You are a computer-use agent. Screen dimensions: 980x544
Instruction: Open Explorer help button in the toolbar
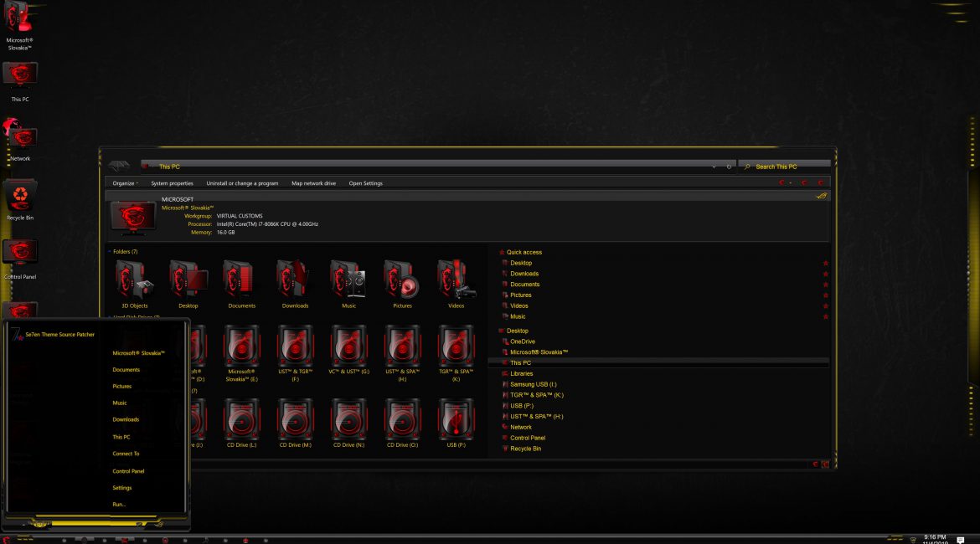coord(821,183)
